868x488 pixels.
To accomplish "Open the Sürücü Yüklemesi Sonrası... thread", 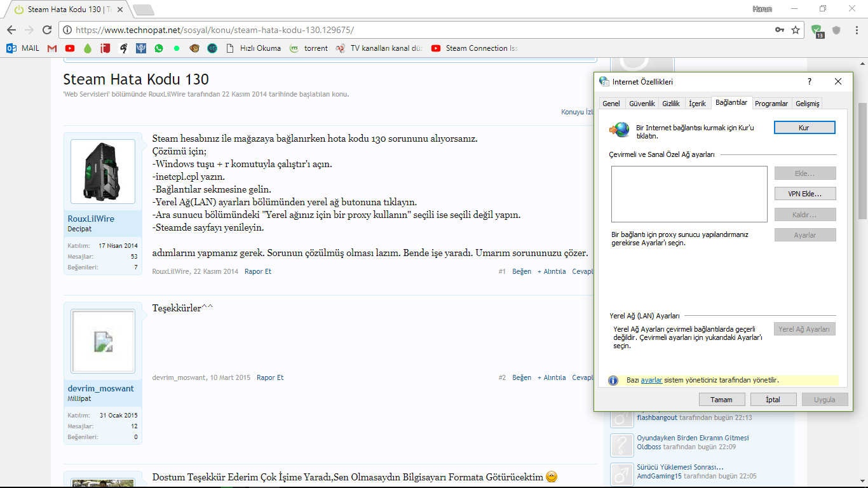I will pyautogui.click(x=681, y=467).
